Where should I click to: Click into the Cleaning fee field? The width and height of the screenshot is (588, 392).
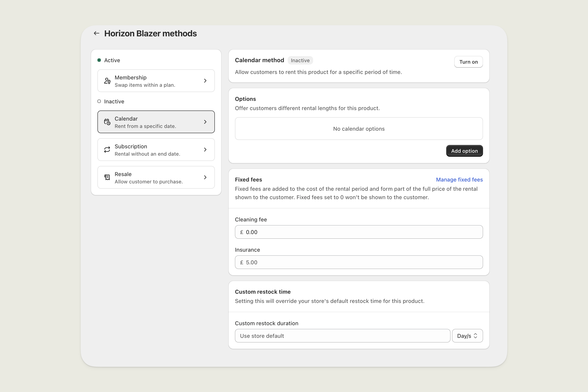pyautogui.click(x=359, y=232)
